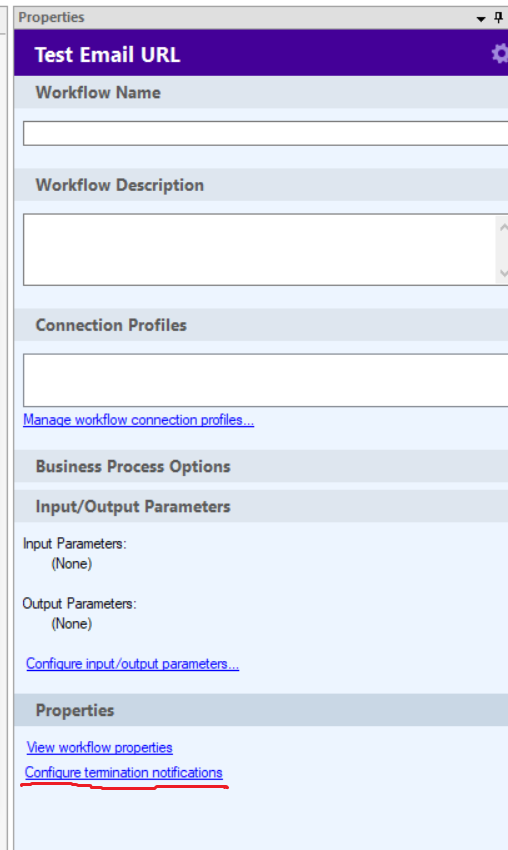
Task: Focus the Workflow Name text field
Action: pyautogui.click(x=266, y=133)
